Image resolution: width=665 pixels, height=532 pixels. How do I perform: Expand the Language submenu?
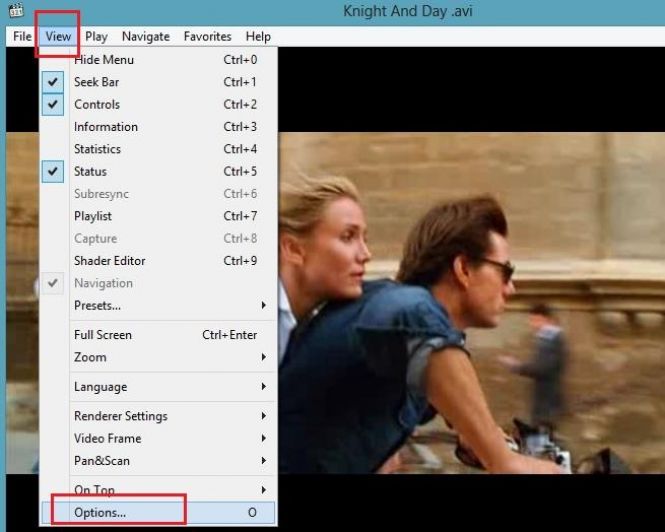(158, 386)
